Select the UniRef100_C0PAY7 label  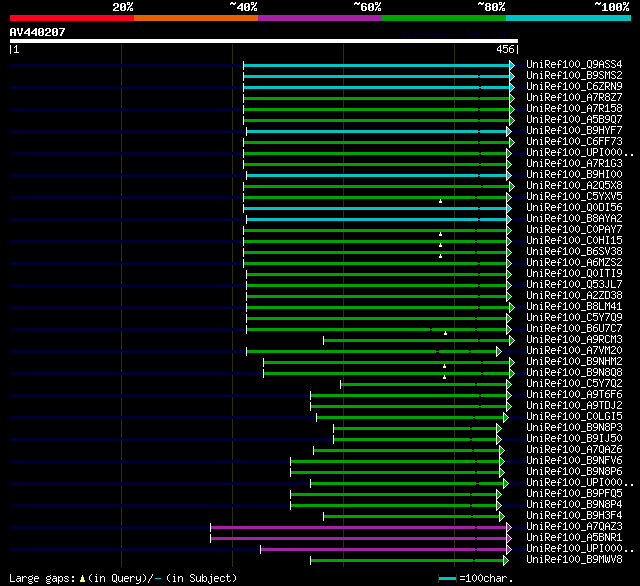(x=574, y=230)
